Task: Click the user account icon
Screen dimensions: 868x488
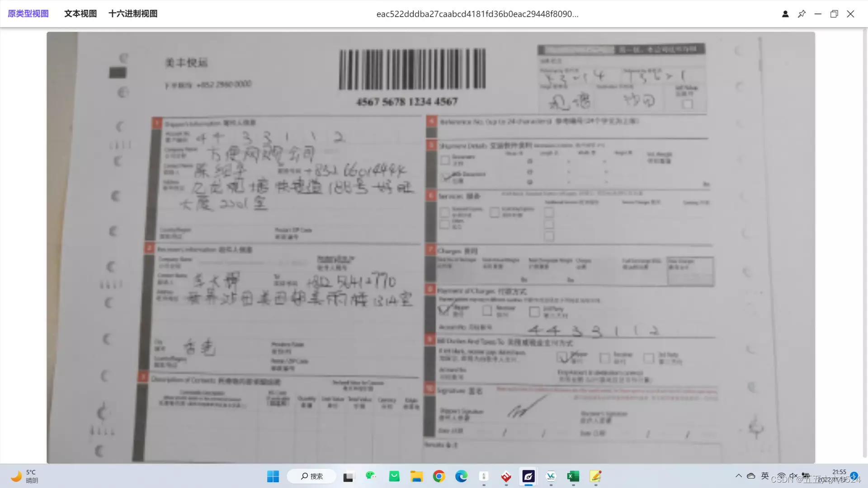Action: [x=785, y=14]
